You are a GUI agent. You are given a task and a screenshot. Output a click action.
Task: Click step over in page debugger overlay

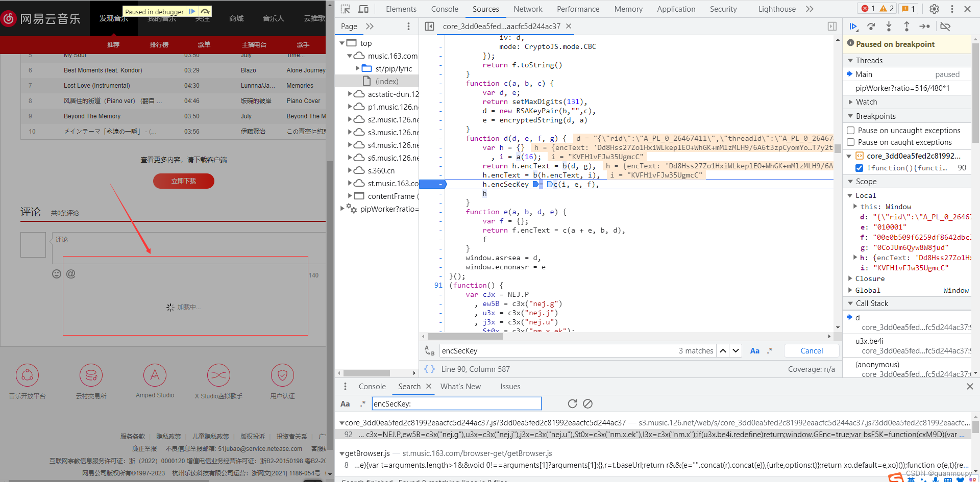[205, 11]
